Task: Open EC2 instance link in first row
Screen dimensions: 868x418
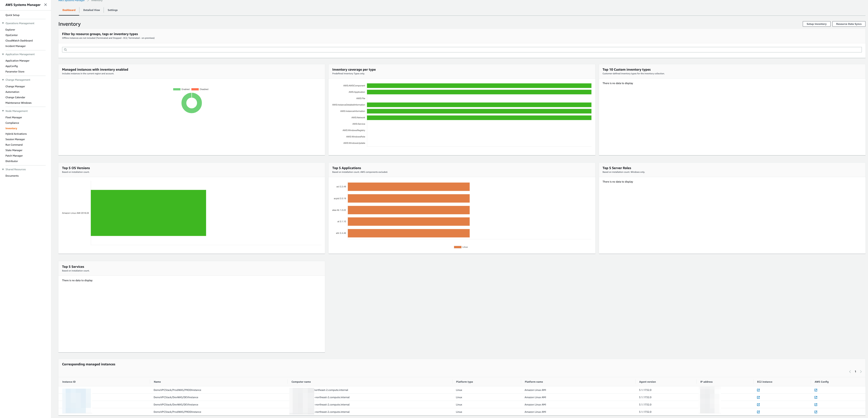Action: [x=758, y=390]
